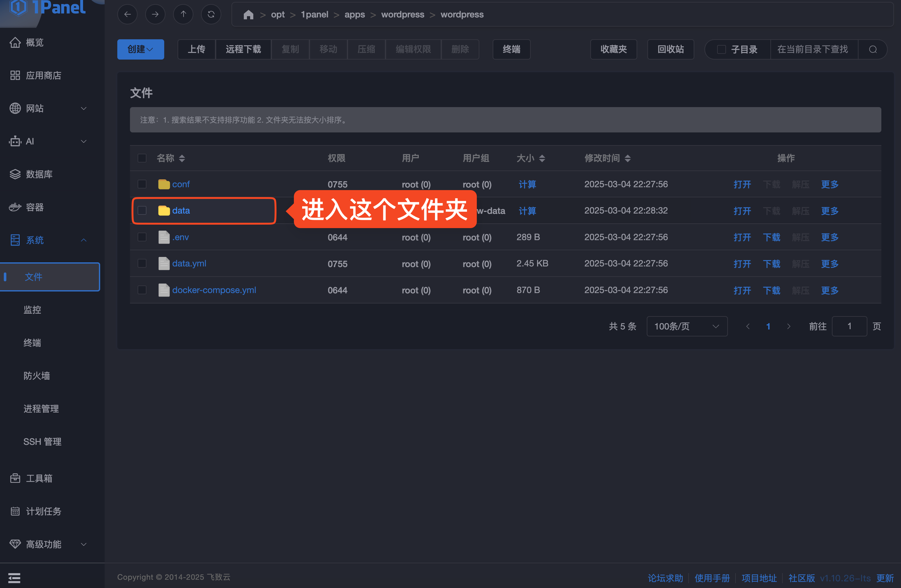Open the data folder icon

[164, 211]
